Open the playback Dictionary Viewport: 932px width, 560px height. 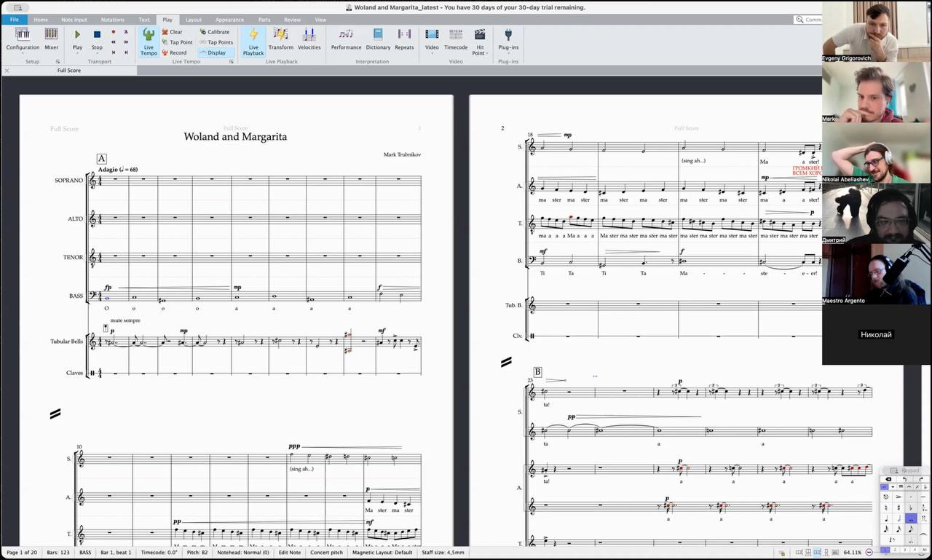tap(378, 39)
